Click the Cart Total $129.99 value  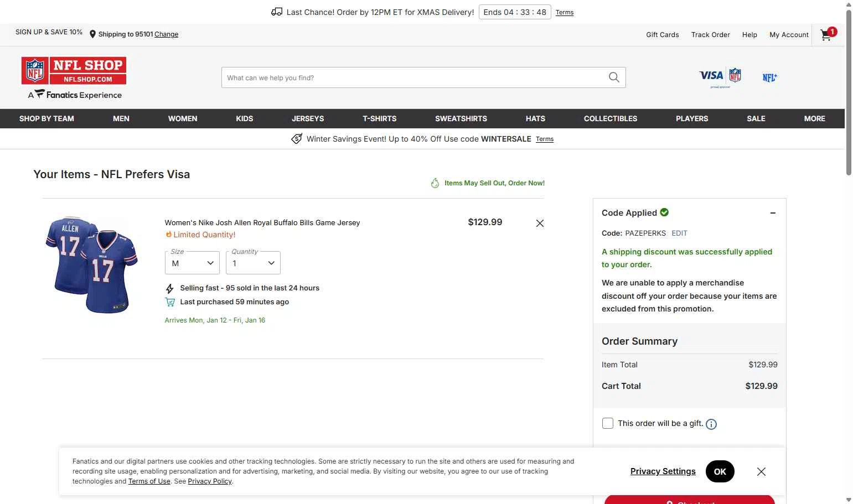(x=761, y=386)
